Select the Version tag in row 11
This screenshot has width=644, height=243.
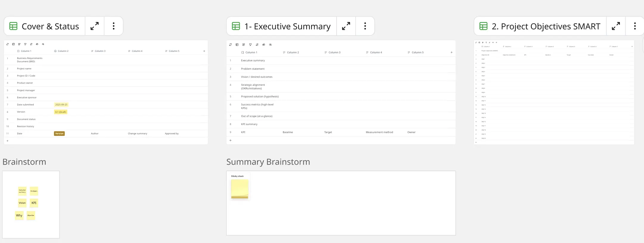coord(59,134)
